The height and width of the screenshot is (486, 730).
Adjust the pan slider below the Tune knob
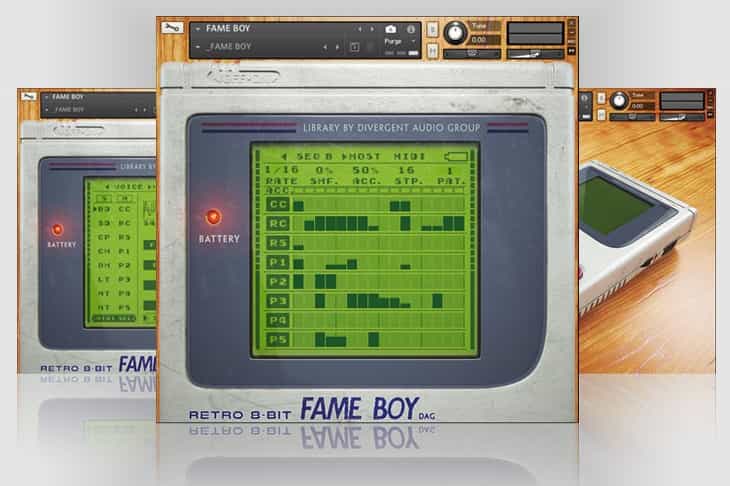coord(472,54)
